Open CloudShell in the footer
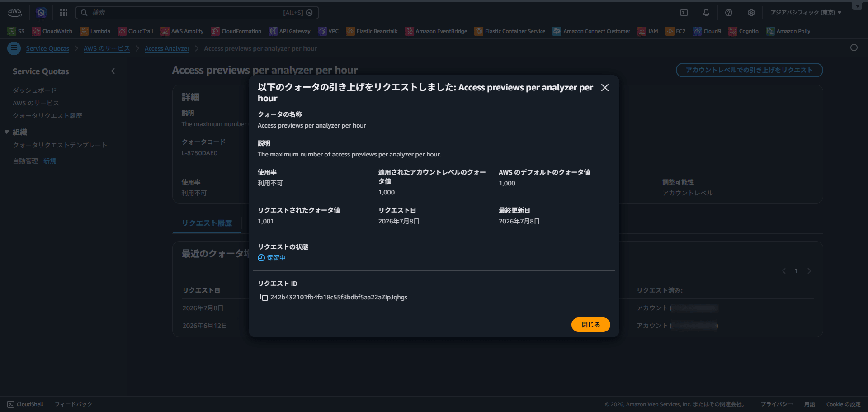Screen dimensions: 868x412 pos(26,404)
